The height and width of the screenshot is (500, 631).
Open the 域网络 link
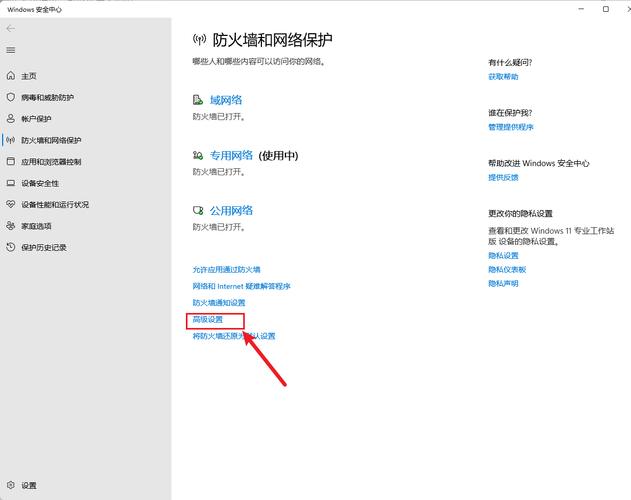point(226,100)
